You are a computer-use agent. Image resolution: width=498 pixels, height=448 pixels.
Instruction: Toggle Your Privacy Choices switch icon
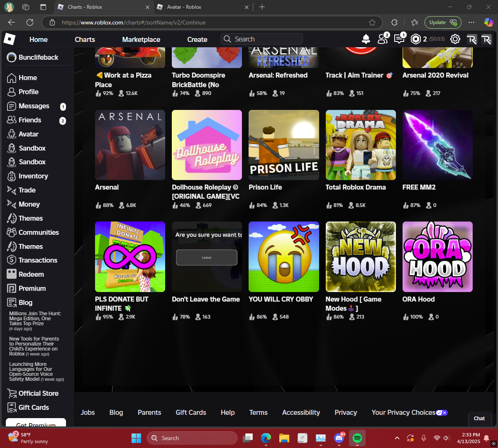coord(442,413)
